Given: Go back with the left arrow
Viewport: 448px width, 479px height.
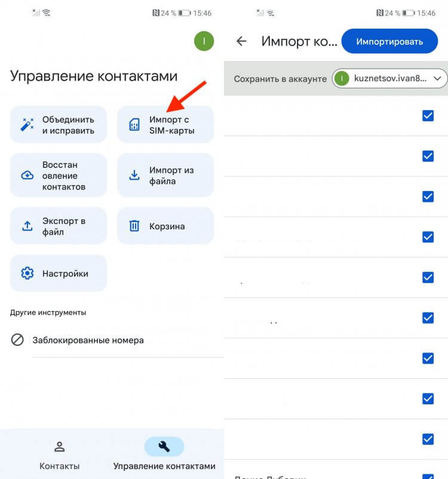Looking at the screenshot, I should (x=241, y=41).
